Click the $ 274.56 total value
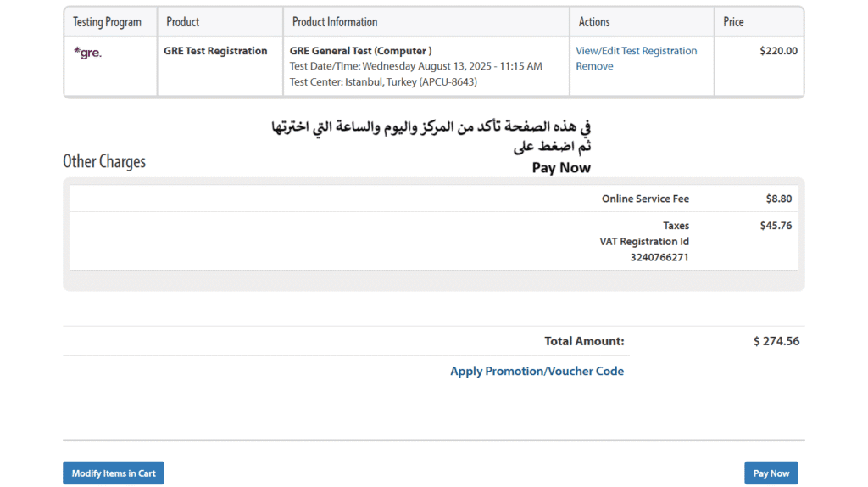 tap(776, 341)
